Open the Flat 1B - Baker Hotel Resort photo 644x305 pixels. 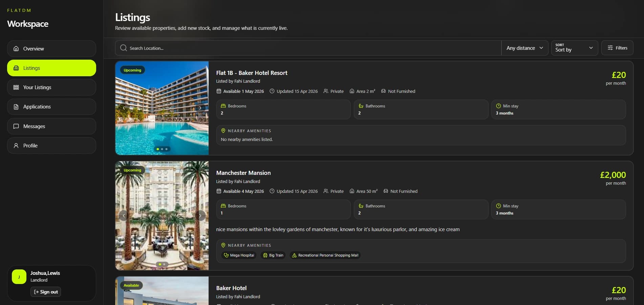pyautogui.click(x=162, y=108)
